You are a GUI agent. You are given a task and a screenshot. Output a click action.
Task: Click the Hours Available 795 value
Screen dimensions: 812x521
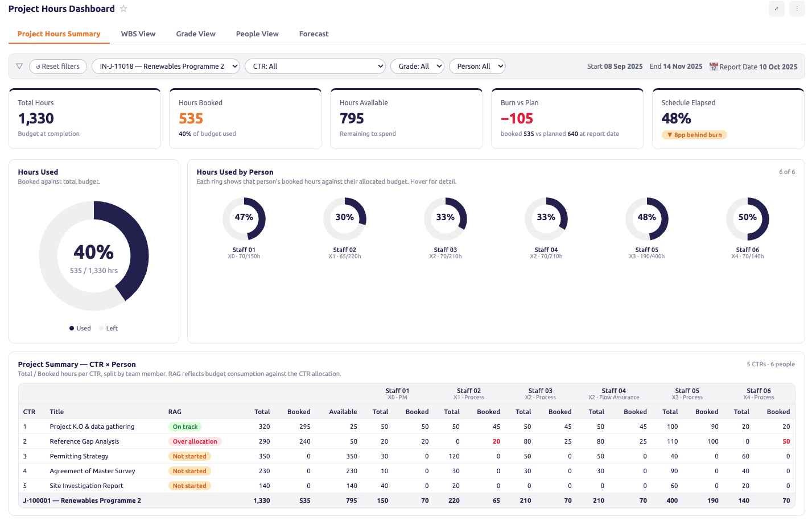(x=352, y=118)
